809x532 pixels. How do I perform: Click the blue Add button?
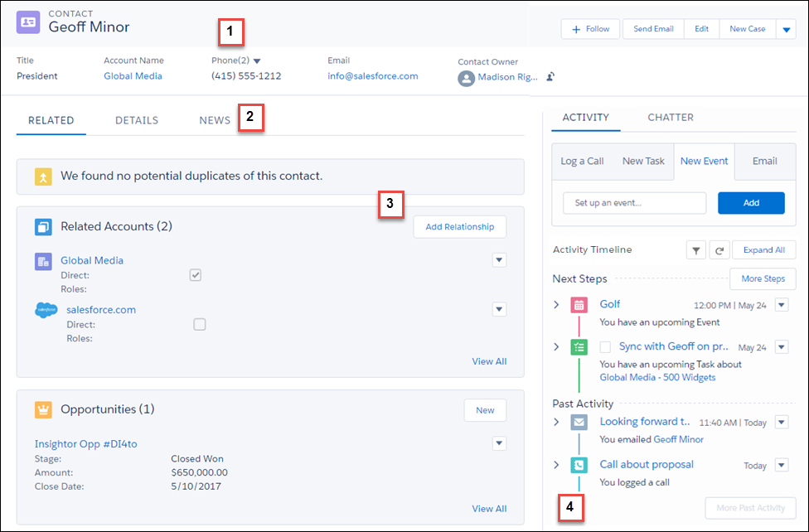751,203
